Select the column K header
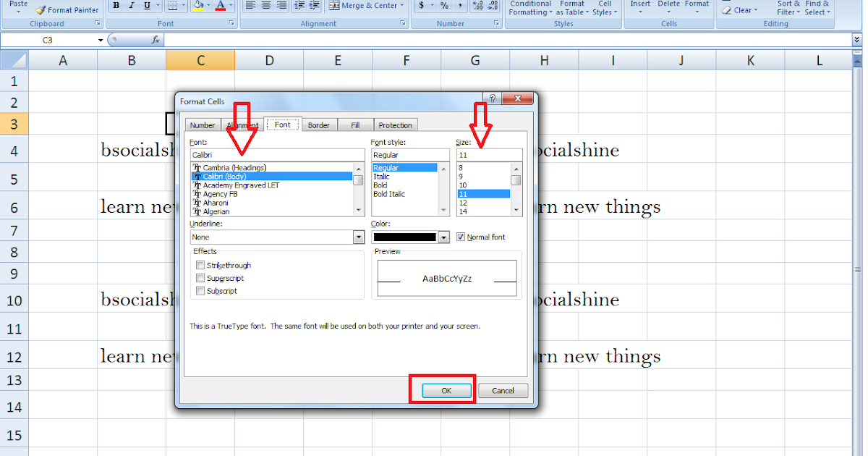Screen dimensions: 868x456 pyautogui.click(x=750, y=61)
